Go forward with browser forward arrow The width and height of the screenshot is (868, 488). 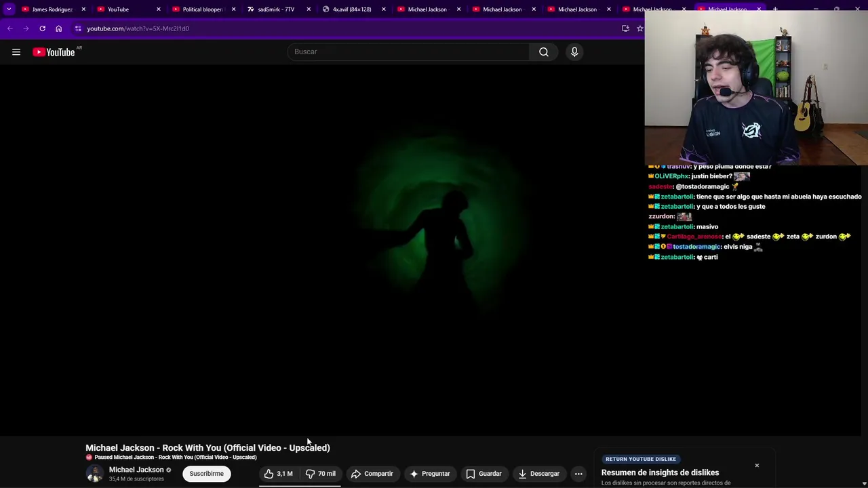click(26, 28)
